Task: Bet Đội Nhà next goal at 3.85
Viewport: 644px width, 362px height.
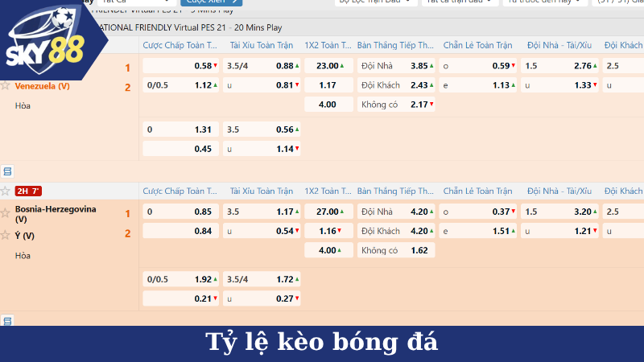Action: (x=396, y=66)
